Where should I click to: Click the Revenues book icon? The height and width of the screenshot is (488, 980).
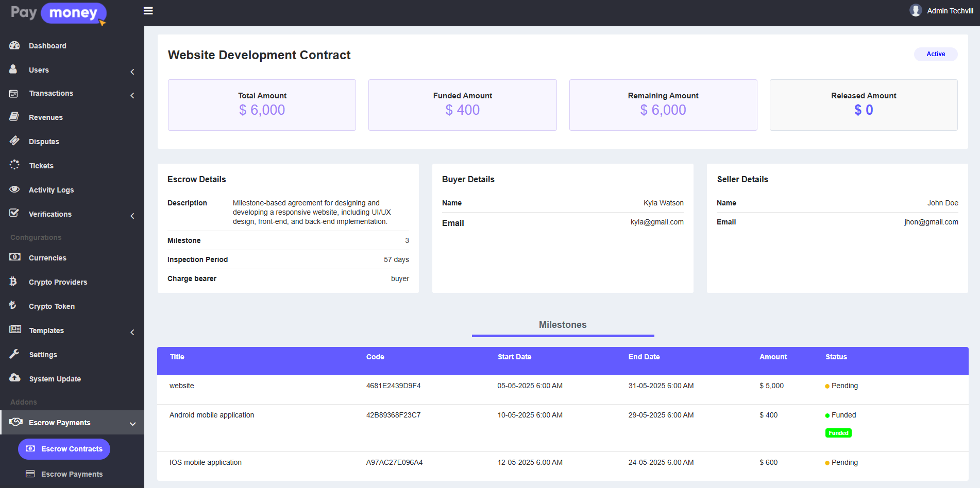pos(14,117)
